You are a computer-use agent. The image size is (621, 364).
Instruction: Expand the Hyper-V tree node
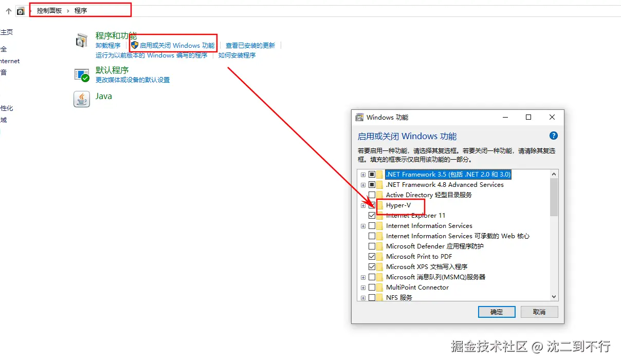(x=363, y=205)
